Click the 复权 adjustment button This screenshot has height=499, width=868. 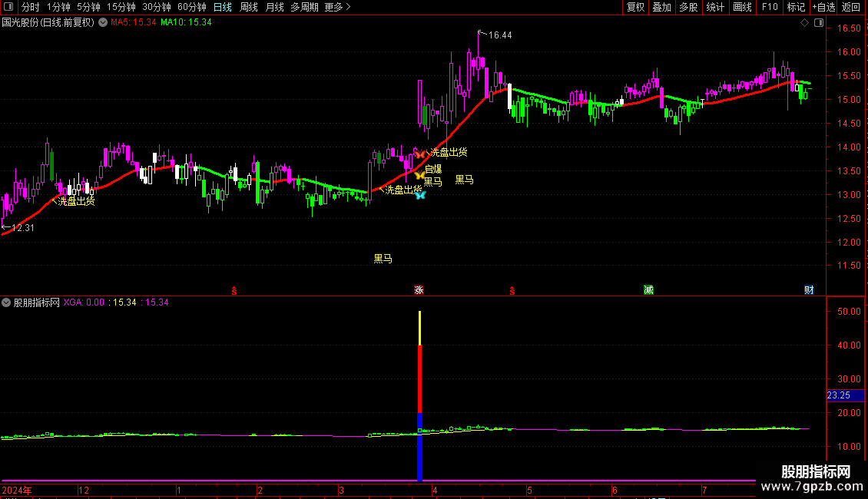point(635,7)
